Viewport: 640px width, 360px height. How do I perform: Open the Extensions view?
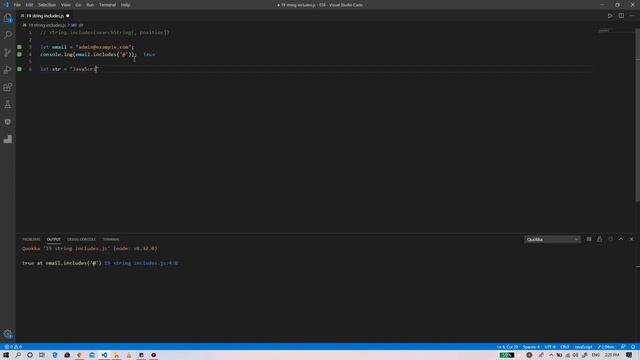[8, 87]
